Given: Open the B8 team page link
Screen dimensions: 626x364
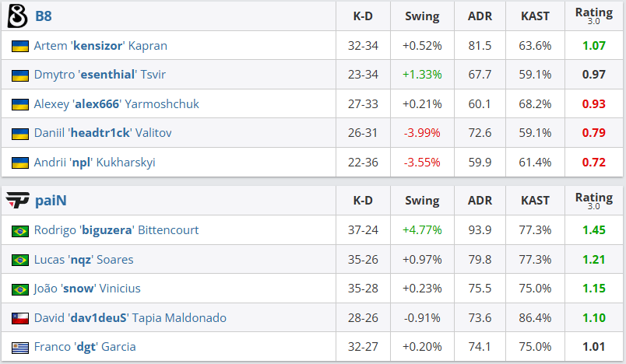Looking at the screenshot, I should pyautogui.click(x=44, y=16).
